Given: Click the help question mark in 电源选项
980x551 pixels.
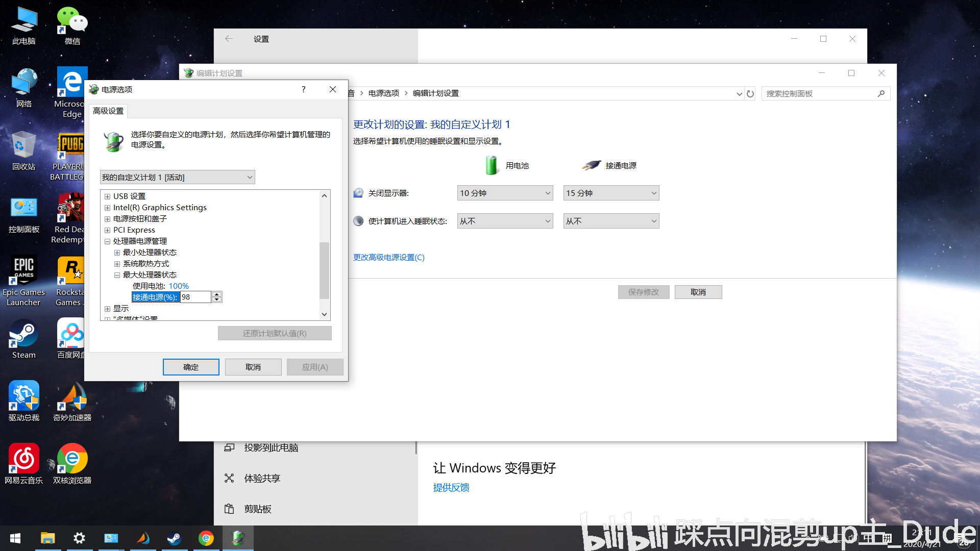Looking at the screenshot, I should 304,89.
